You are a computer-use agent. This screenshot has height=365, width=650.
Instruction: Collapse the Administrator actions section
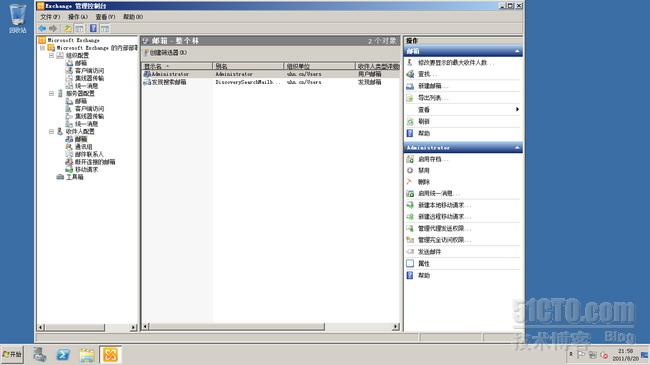point(517,148)
